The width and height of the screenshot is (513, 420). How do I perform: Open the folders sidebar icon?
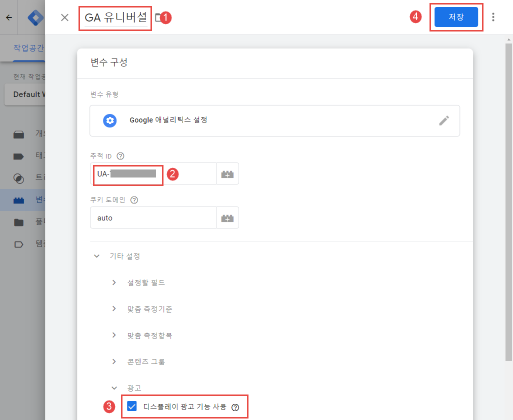(18, 222)
